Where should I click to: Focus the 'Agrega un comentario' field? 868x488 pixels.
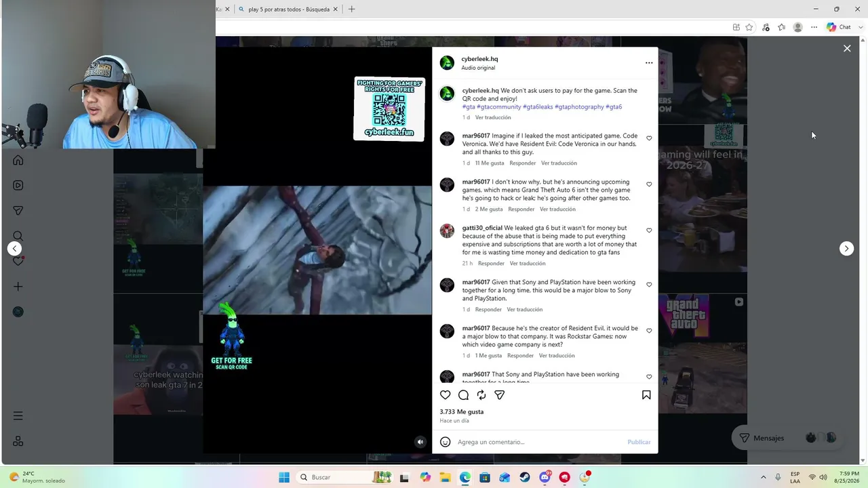[x=539, y=442]
